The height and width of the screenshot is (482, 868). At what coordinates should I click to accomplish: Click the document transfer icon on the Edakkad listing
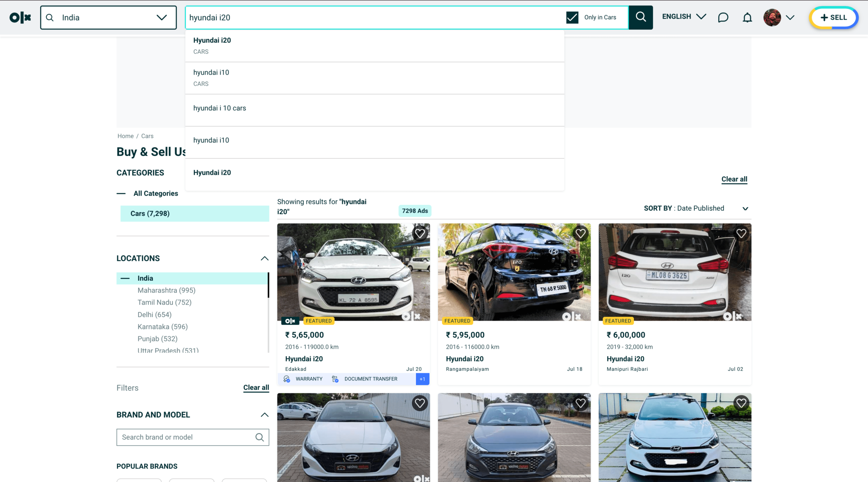point(335,379)
